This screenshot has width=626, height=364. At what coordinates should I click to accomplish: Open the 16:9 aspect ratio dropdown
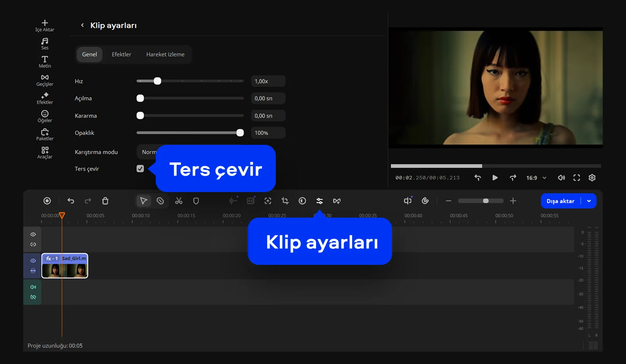tap(536, 178)
